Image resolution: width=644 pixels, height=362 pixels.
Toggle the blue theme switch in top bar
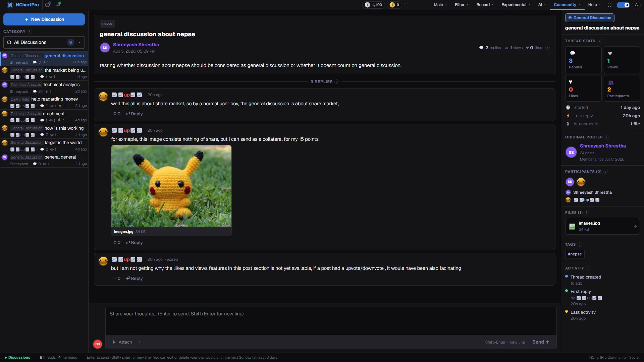[623, 5]
